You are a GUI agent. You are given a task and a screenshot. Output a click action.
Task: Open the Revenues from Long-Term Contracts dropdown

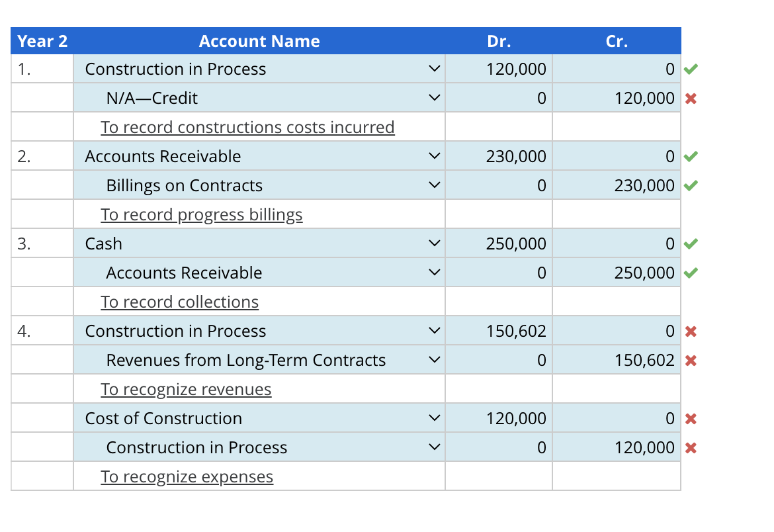pos(433,359)
